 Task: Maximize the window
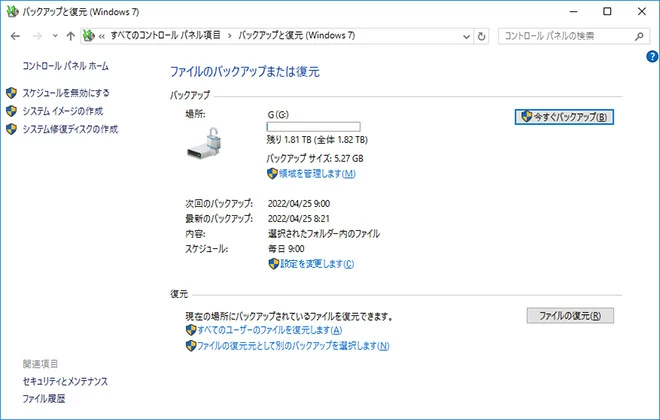click(607, 11)
